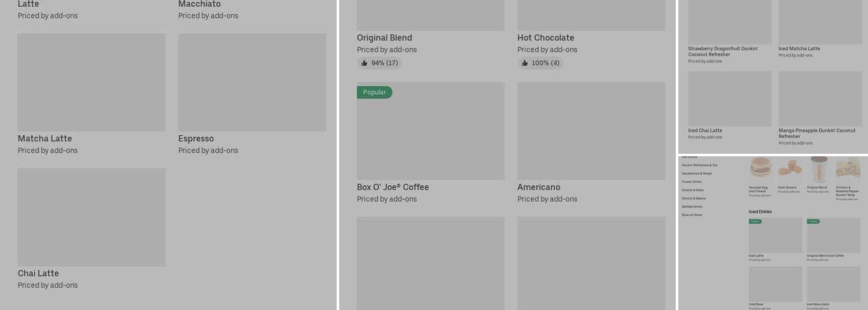Open the Matcha Latte item
This screenshot has width=868, height=310.
pyautogui.click(x=91, y=82)
